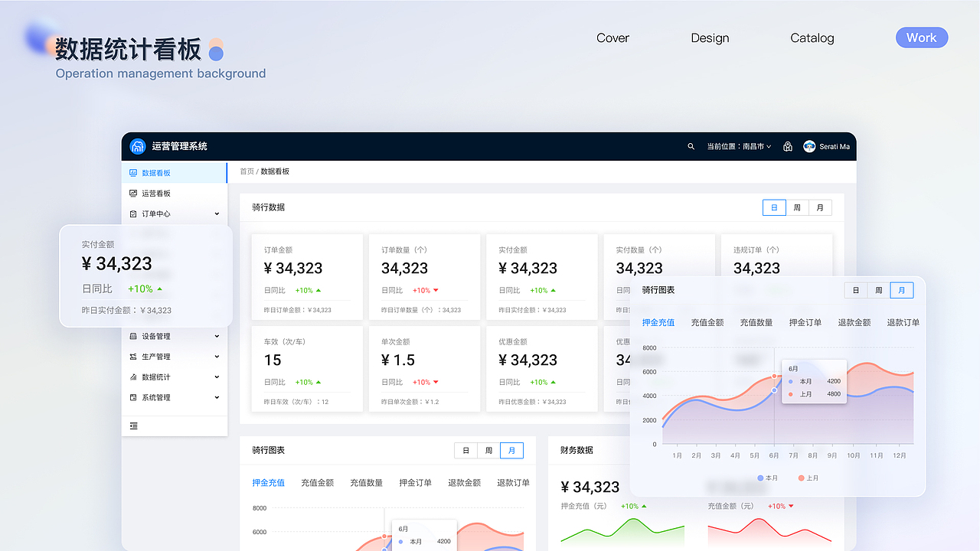Select 日 in the dashboard 骑行图表 panel
Viewport: 980px width, 551px height.
pos(465,451)
